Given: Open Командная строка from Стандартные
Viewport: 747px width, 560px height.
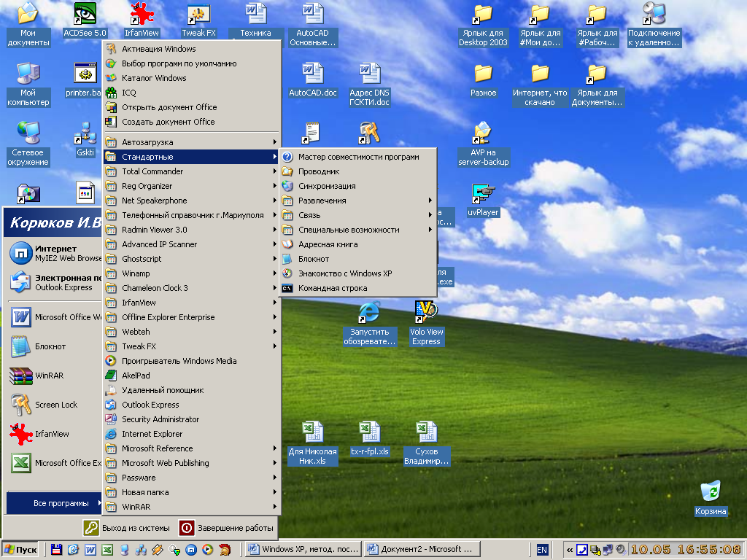Looking at the screenshot, I should point(358,288).
